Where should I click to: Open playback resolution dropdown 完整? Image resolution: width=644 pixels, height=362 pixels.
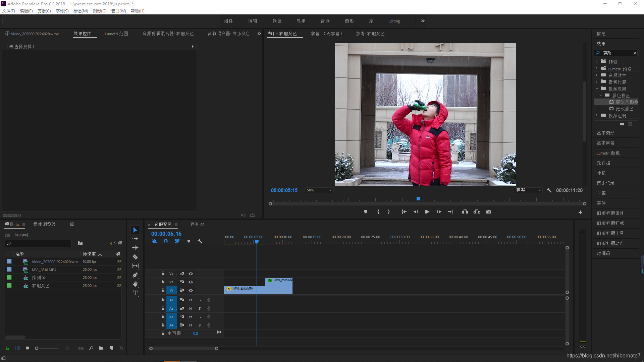[x=528, y=190]
